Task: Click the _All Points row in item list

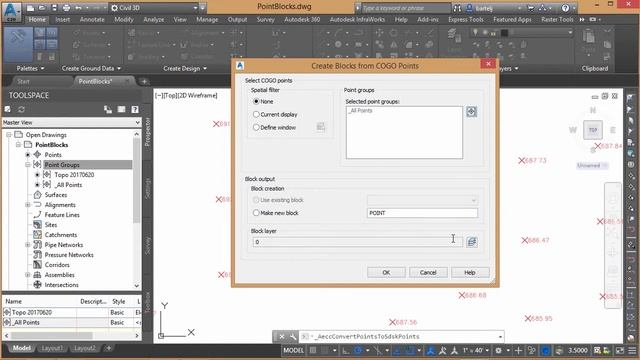Action: [x=71, y=322]
